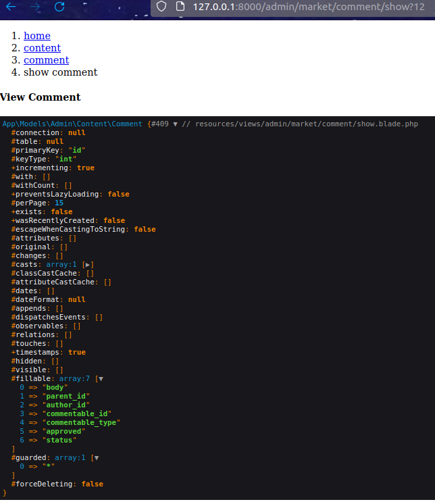Click the browser forward arrow

coord(36,7)
